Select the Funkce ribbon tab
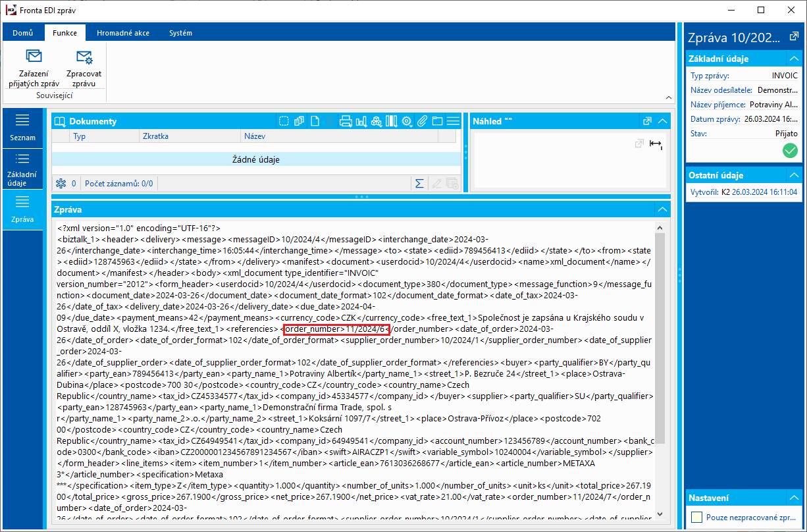Image resolution: width=807 pixels, height=532 pixels. [65, 33]
